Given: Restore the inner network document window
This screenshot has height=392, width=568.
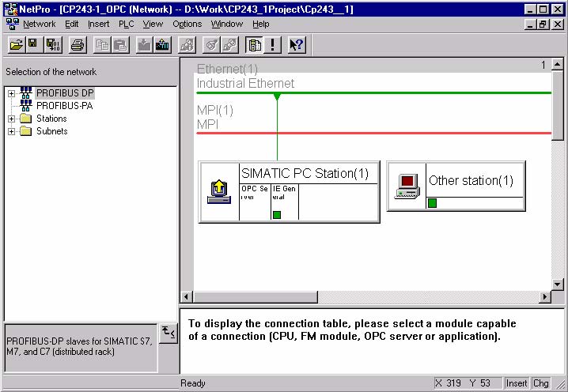Looking at the screenshot, I should coord(543,24).
